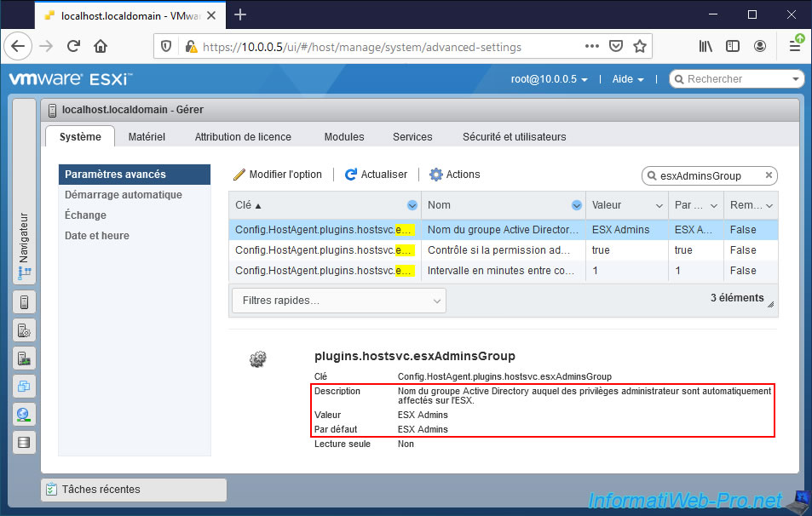Click the magnifier icon in settings search
This screenshot has height=516, width=812.
coord(652,175)
